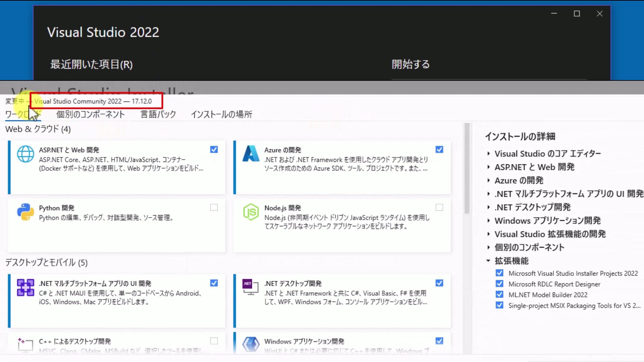Expand 個別のコンポーネント in install details
This screenshot has height=362, width=644.
pos(488,247)
